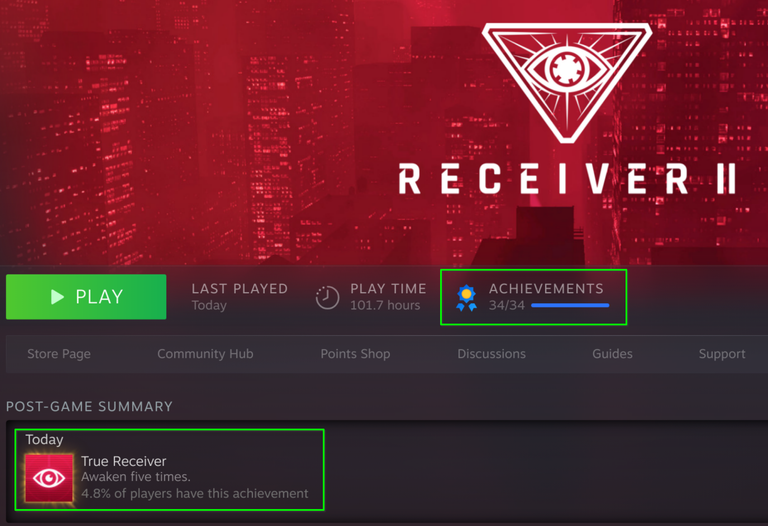Image resolution: width=768 pixels, height=526 pixels.
Task: Open the ACHIEVEMENTS 34/34 label
Action: [546, 297]
